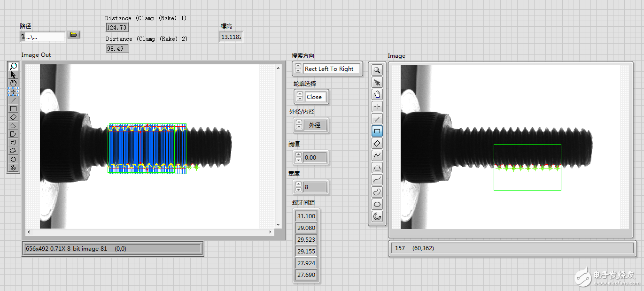Open the folder browse button next to path
This screenshot has width=644, height=291.
click(x=74, y=35)
